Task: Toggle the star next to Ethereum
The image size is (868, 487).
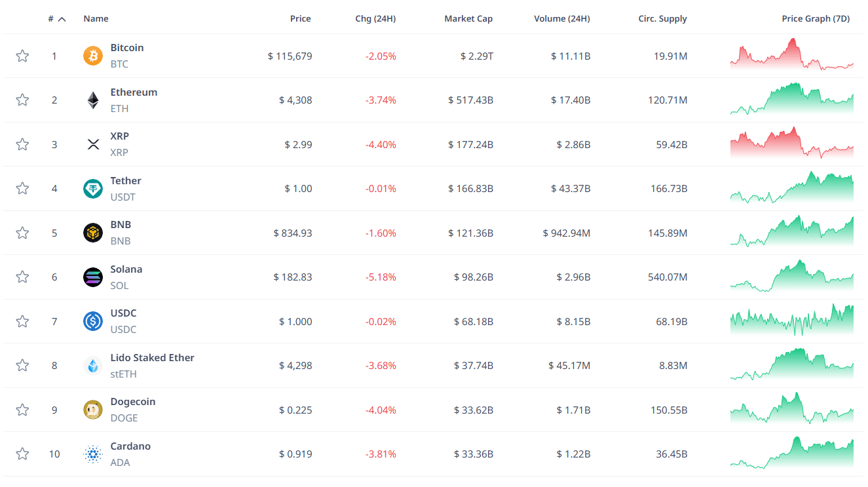Action: [22, 100]
